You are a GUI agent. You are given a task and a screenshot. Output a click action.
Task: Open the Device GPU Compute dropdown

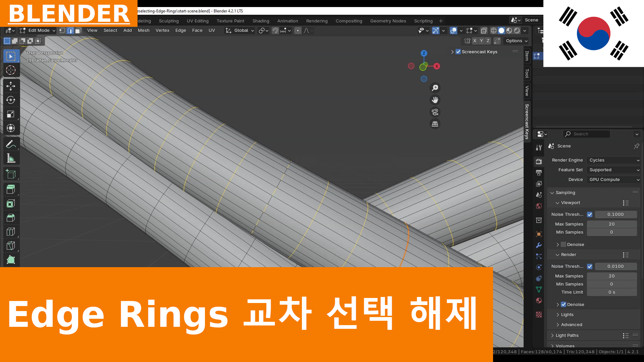pos(614,180)
